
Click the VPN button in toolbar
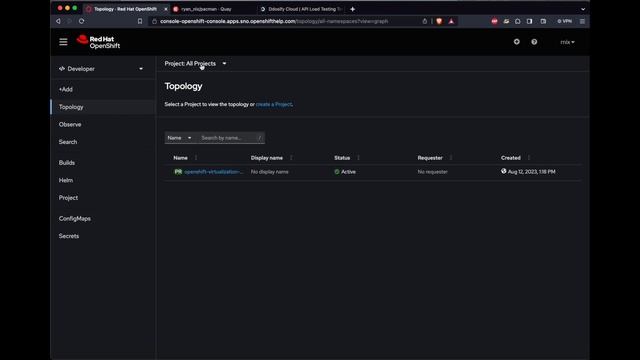(565, 21)
